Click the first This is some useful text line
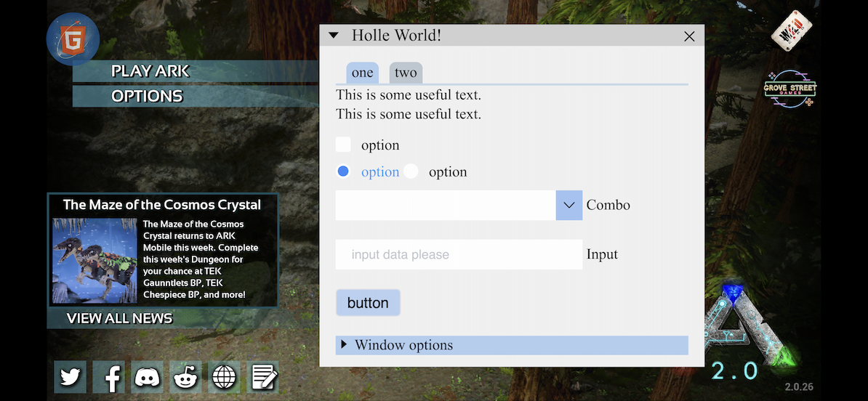Image resolution: width=868 pixels, height=401 pixels. click(409, 95)
